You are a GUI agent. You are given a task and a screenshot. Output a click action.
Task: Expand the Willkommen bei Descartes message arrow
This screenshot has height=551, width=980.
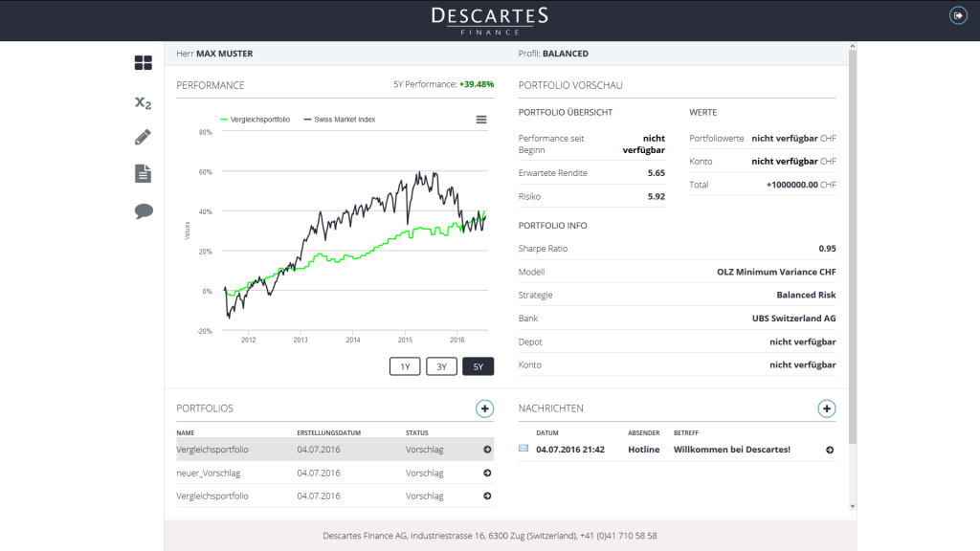click(829, 449)
